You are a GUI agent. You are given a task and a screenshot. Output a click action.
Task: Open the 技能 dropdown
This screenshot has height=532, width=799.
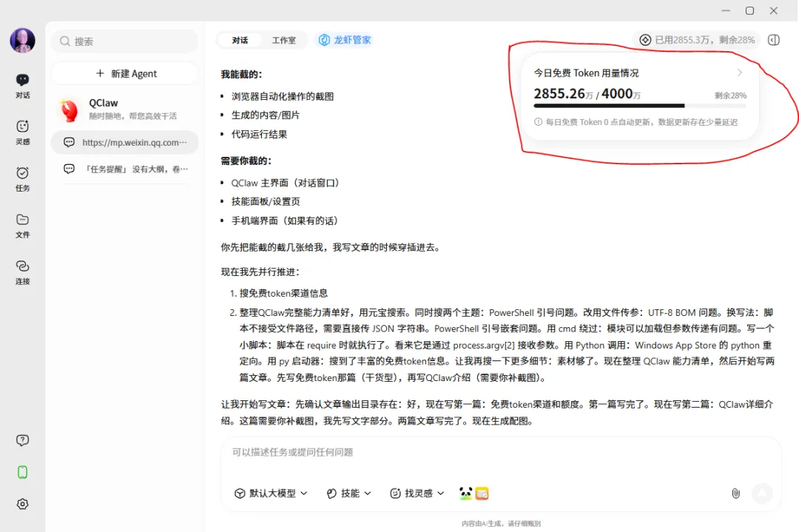click(x=349, y=494)
